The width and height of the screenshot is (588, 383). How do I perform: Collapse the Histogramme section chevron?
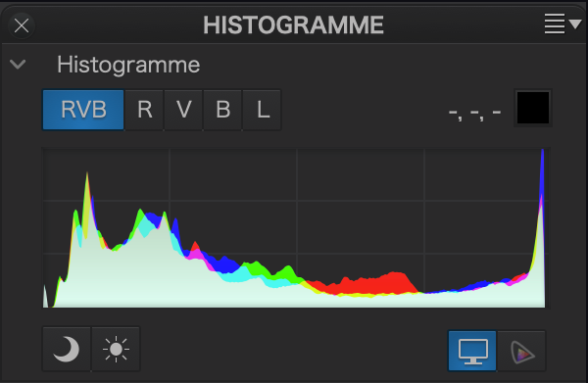(18, 65)
